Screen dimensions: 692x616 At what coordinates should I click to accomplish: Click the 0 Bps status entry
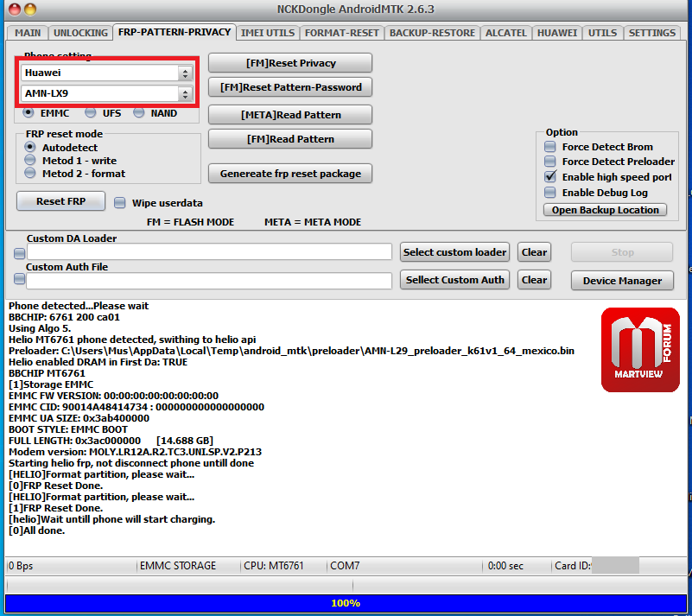coord(21,566)
